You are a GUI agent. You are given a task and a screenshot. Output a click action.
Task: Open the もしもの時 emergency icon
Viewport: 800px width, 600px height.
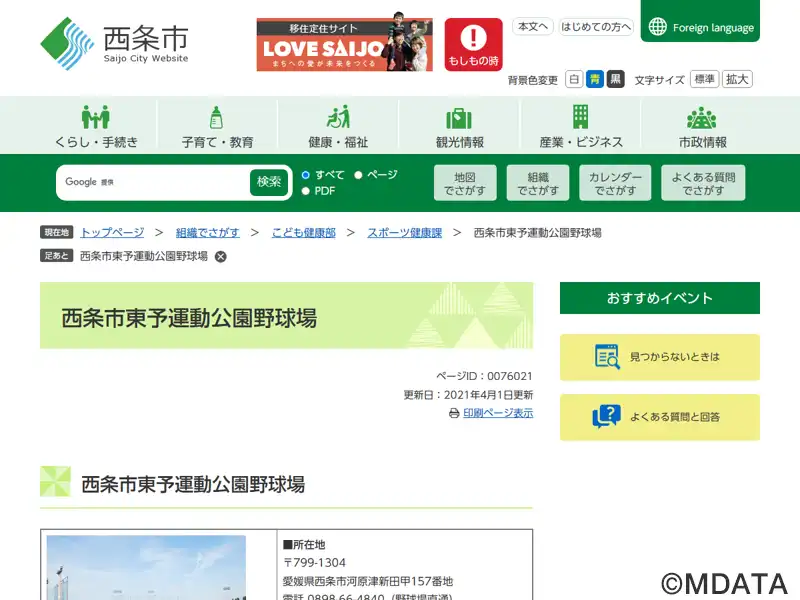473,40
